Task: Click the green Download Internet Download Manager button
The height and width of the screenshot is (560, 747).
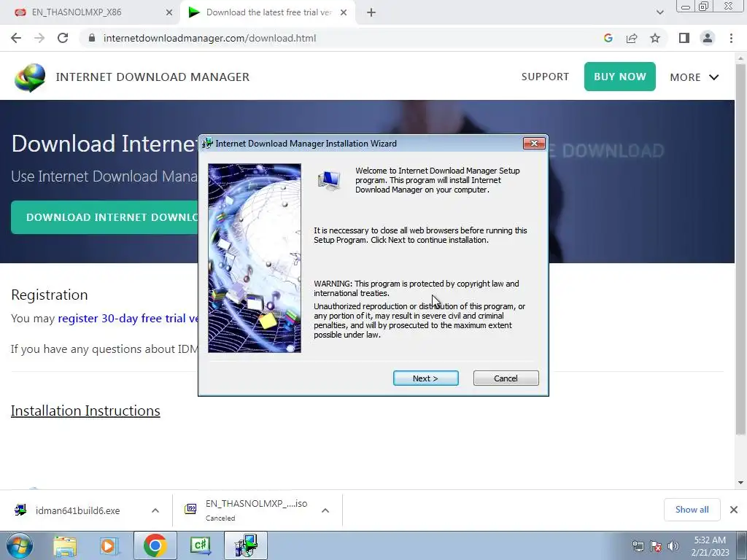Action: tap(105, 217)
